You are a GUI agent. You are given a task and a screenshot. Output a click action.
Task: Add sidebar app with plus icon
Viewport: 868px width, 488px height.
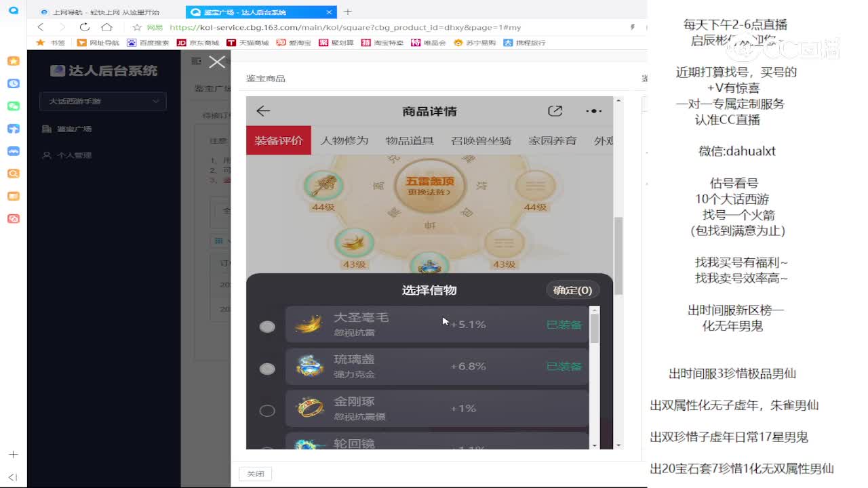pos(13,454)
